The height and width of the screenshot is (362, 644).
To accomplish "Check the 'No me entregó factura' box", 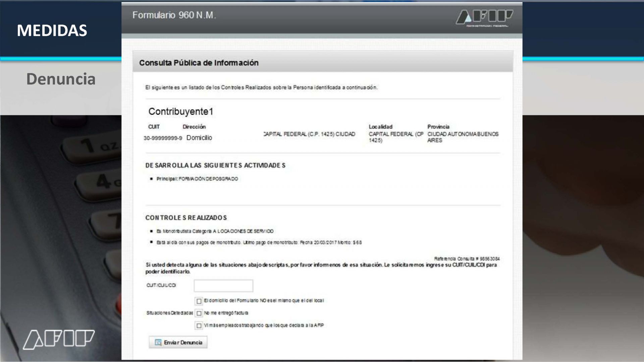I will (x=199, y=313).
